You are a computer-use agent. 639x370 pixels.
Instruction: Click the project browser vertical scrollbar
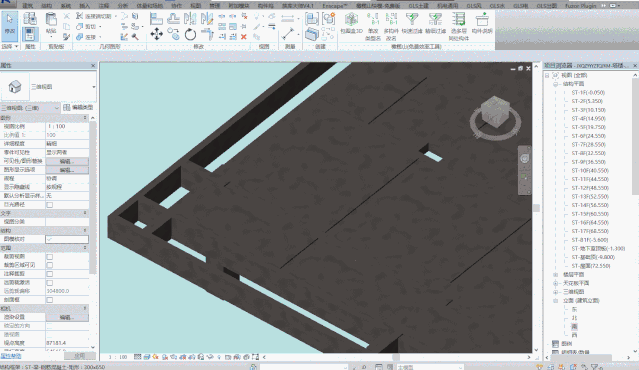pyautogui.click(x=635, y=212)
